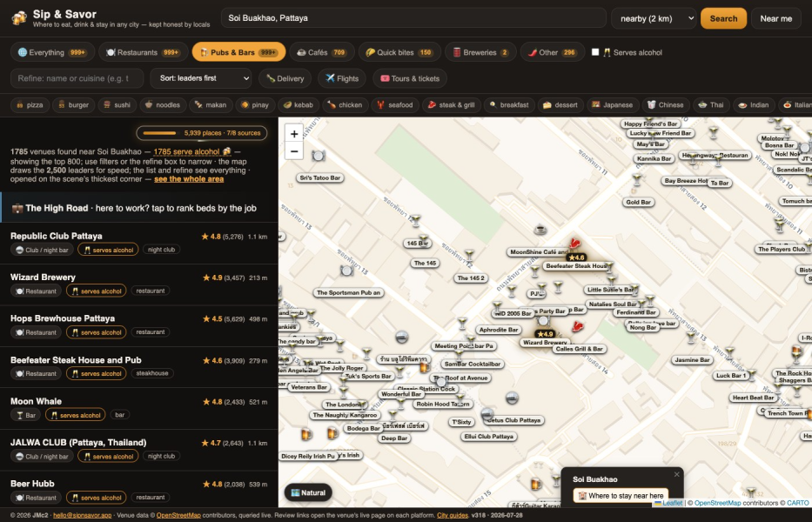Toggle the sushi cuisine chip

(x=117, y=104)
